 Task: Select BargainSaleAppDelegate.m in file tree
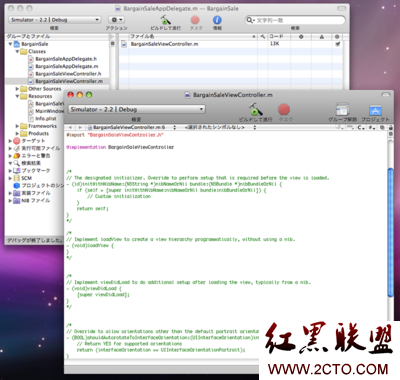67,66
